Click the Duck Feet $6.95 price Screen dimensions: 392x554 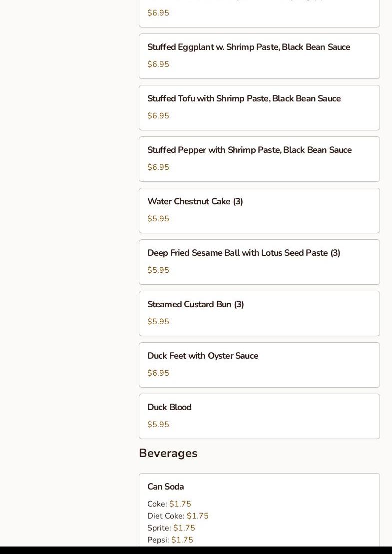(158, 373)
